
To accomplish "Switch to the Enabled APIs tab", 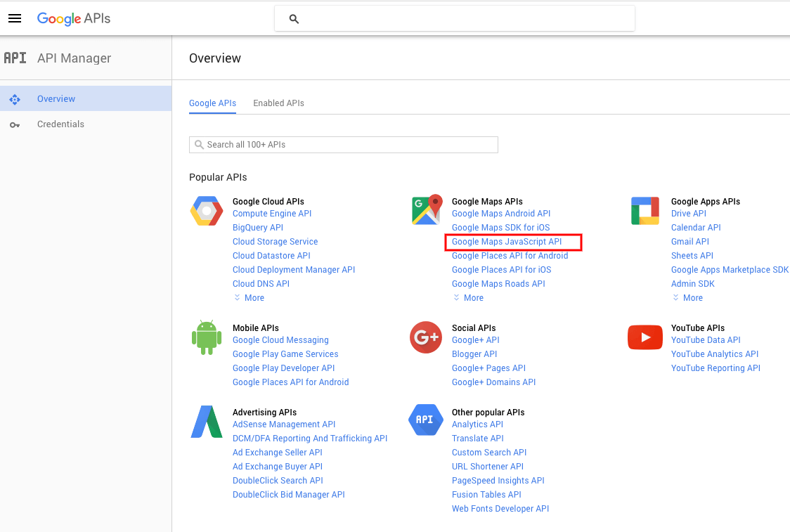I will 278,103.
